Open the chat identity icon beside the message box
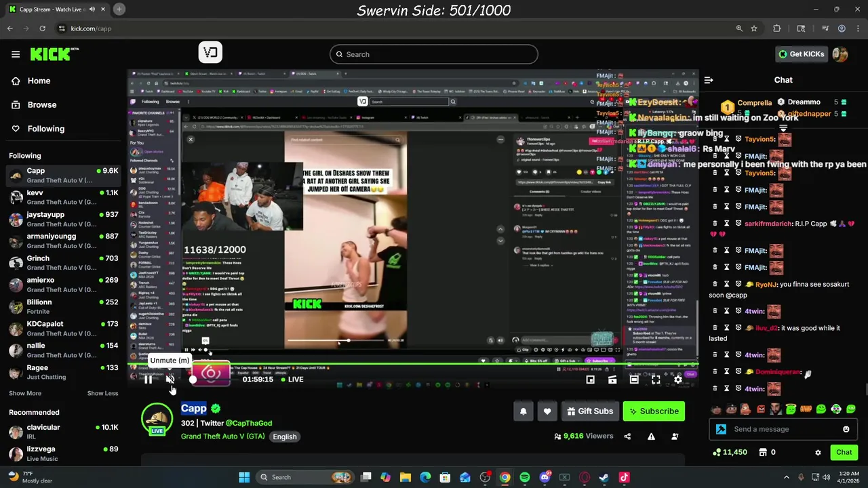868x488 pixels. [721, 429]
